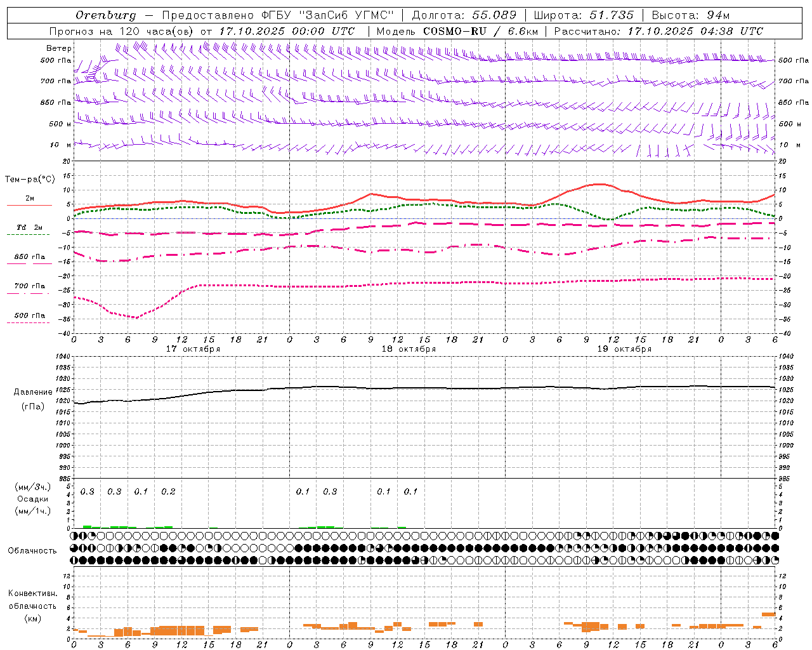Image resolution: width=812 pixels, height=650 pixels.
Task: Click the (мм/3ч.) precipitation unit label
Action: 33,487
